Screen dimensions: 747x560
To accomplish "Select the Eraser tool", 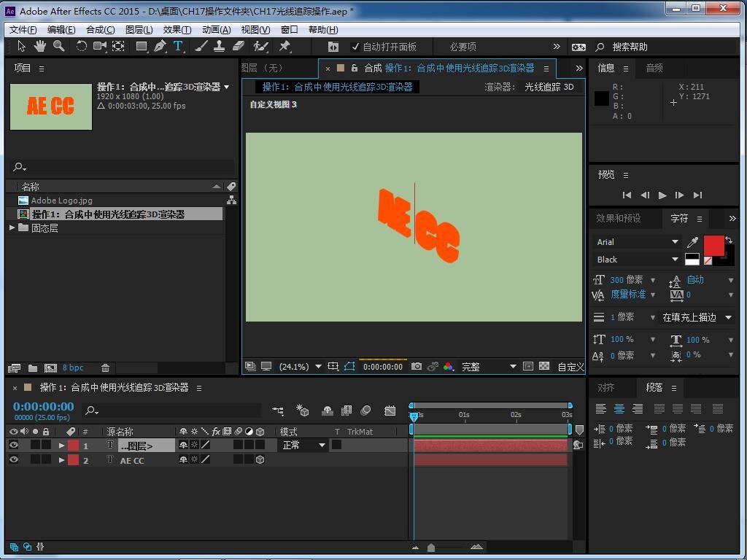I will pyautogui.click(x=239, y=46).
